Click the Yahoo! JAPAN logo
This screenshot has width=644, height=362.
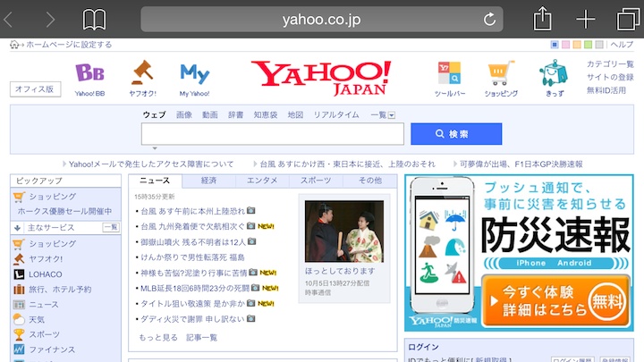pos(321,78)
